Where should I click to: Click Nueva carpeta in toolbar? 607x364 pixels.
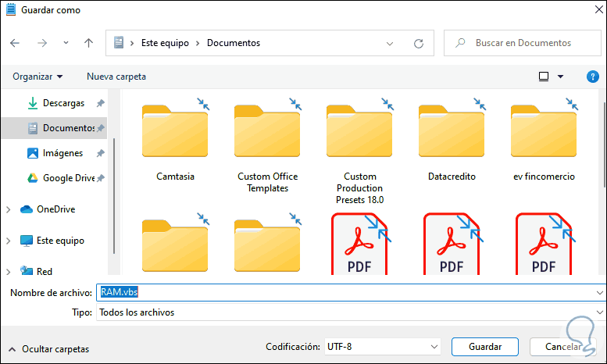tap(116, 77)
